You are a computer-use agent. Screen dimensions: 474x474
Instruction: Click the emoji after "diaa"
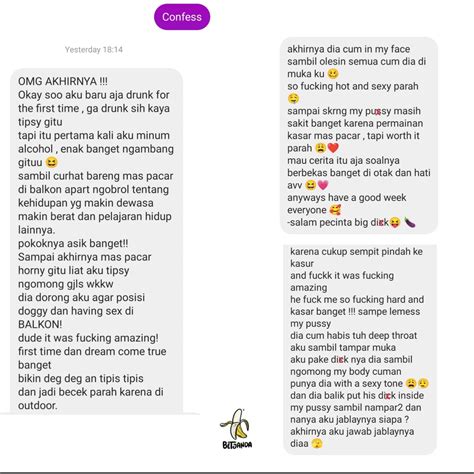317,444
